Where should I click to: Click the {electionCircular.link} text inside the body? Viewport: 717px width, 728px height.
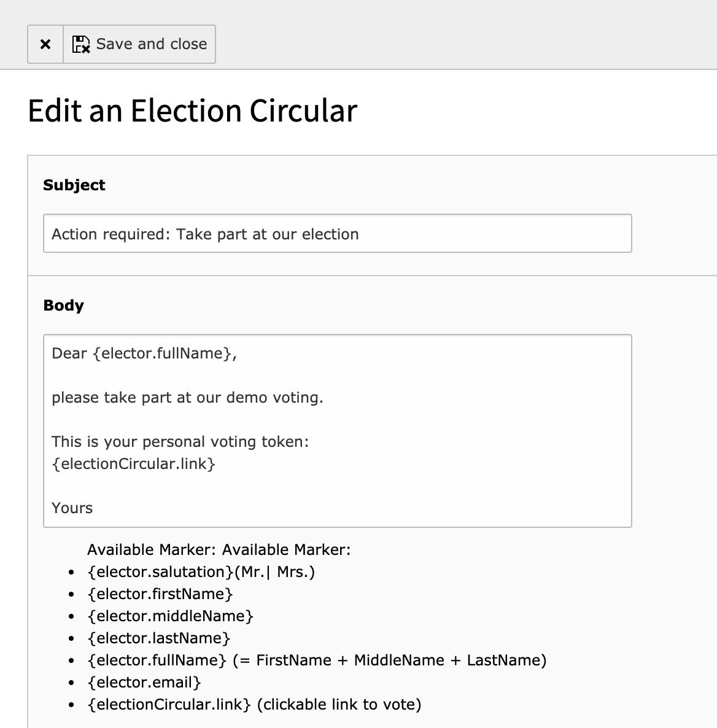(x=134, y=463)
